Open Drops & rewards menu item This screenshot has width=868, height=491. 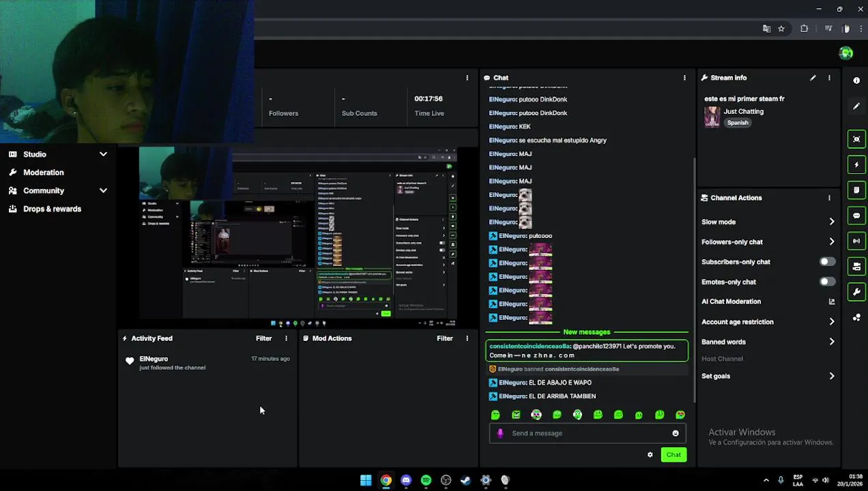[x=52, y=209]
